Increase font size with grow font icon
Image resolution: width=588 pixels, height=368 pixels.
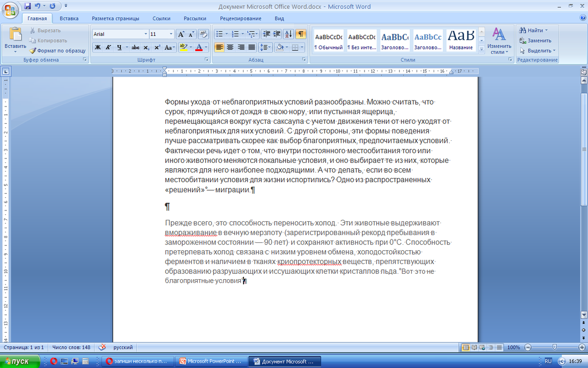click(x=181, y=34)
